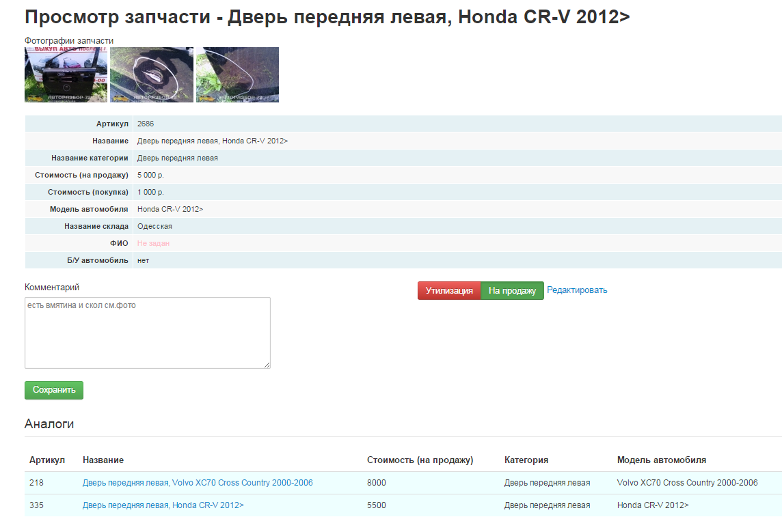Click analog price 8000 cell
This screenshot has height=532, width=782.
click(x=377, y=483)
